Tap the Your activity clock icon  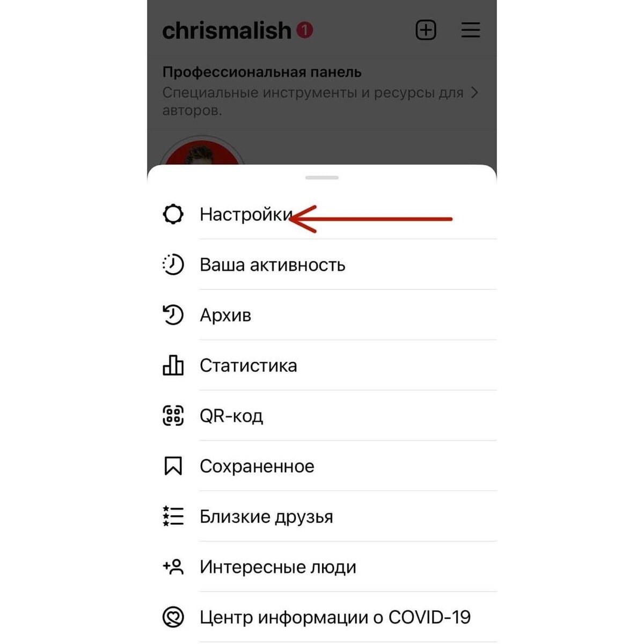point(173,265)
